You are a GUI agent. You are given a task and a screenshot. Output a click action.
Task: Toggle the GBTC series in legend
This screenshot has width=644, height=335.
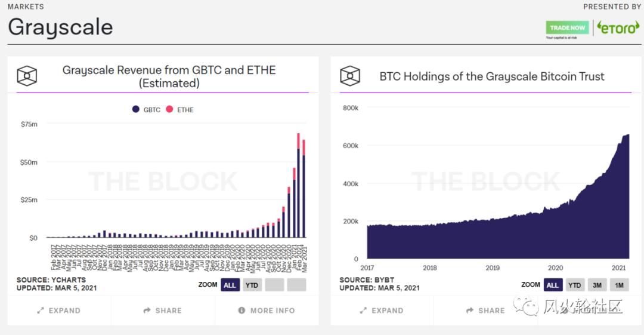coord(146,110)
